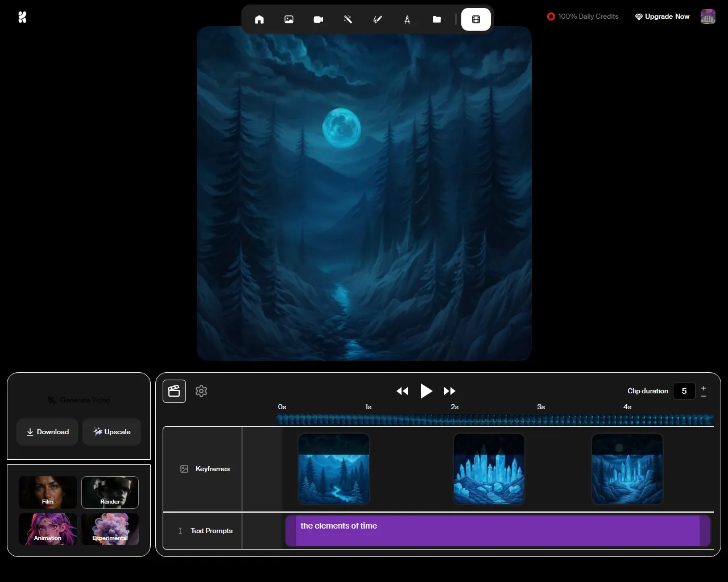Choose the Experimental style preset
This screenshot has width=728, height=582.
110,529
